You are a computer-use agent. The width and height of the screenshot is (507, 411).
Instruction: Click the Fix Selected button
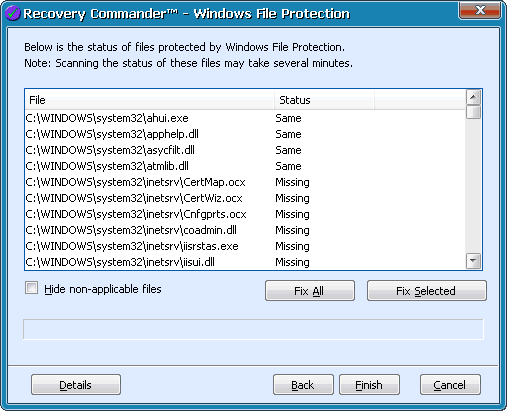pyautogui.click(x=427, y=291)
